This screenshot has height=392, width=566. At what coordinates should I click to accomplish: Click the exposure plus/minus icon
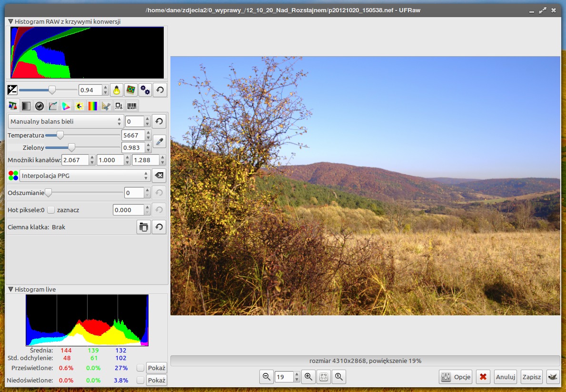[x=12, y=90]
